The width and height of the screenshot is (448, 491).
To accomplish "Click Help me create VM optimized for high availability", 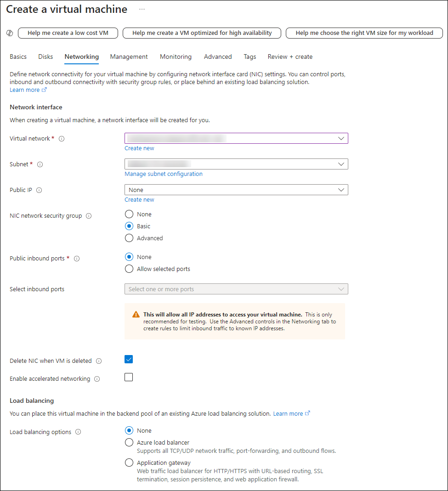I will point(202,33).
